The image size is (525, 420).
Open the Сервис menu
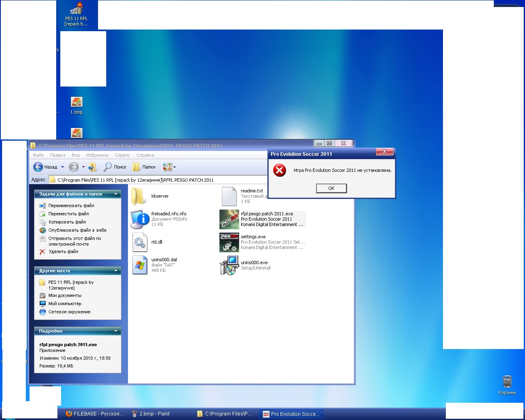[122, 155]
